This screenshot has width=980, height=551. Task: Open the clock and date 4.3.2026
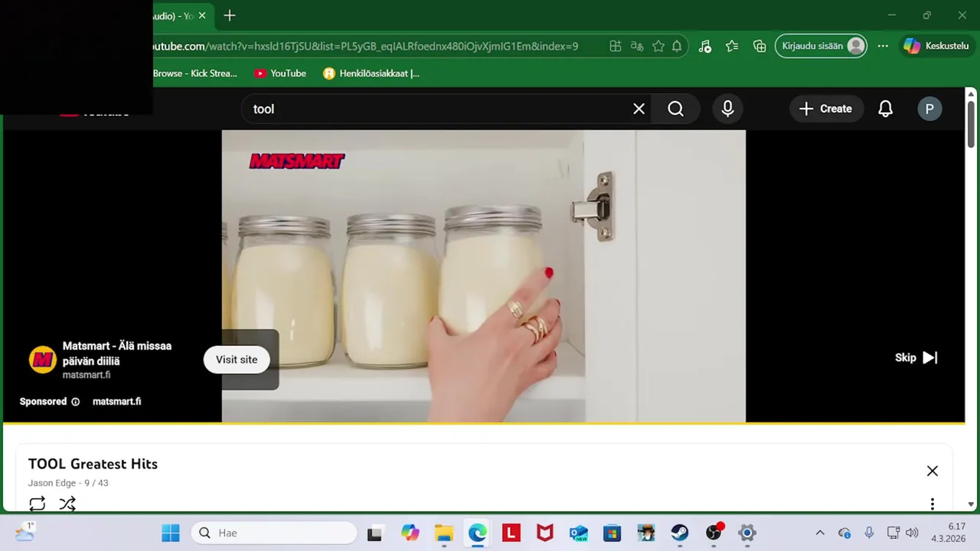[948, 533]
